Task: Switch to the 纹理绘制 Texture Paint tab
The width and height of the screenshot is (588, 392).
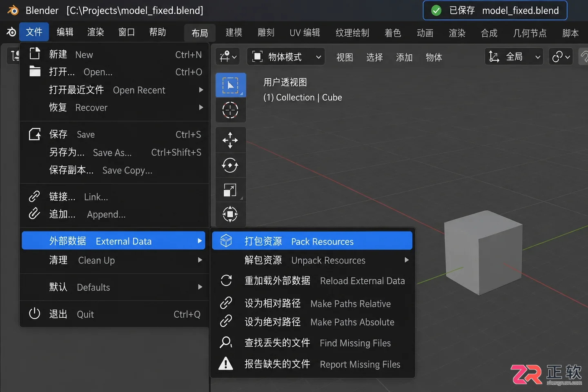Action: coord(352,33)
